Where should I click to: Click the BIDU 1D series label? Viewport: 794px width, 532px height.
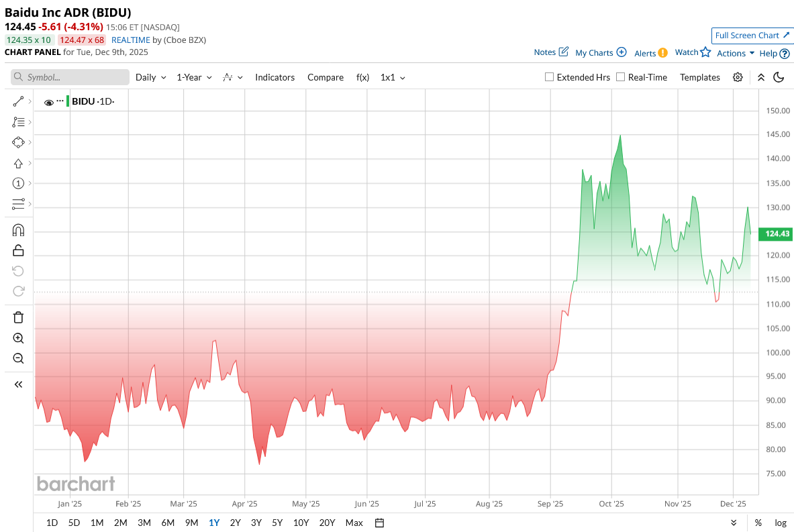click(x=93, y=101)
